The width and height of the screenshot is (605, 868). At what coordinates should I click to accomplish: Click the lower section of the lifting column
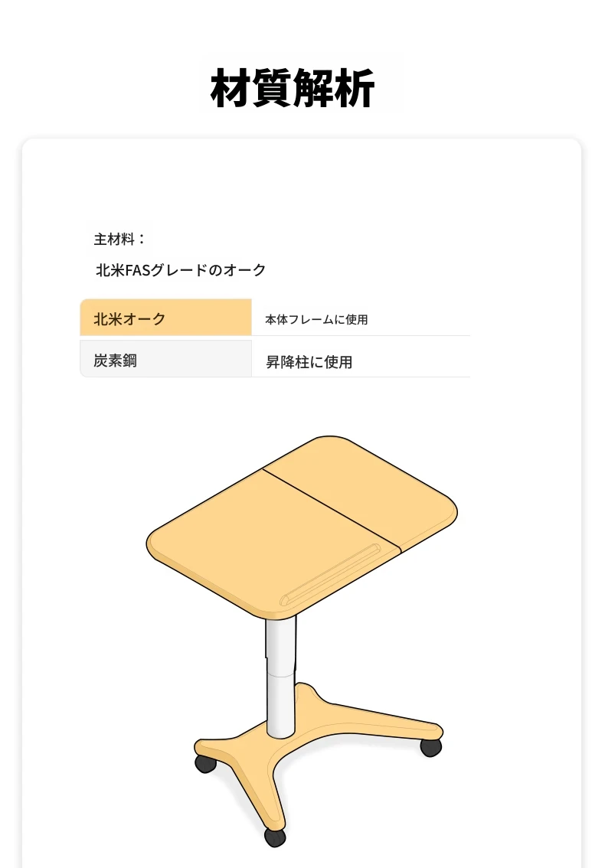tap(280, 706)
